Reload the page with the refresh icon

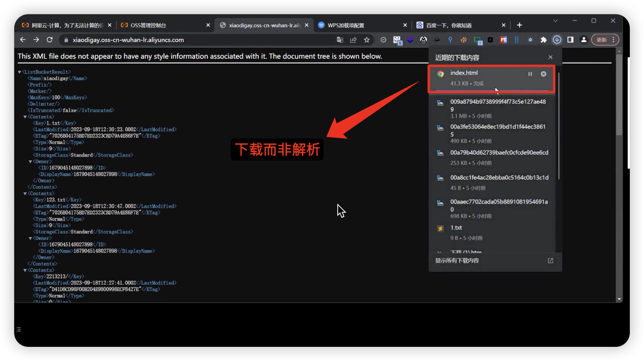click(50, 40)
